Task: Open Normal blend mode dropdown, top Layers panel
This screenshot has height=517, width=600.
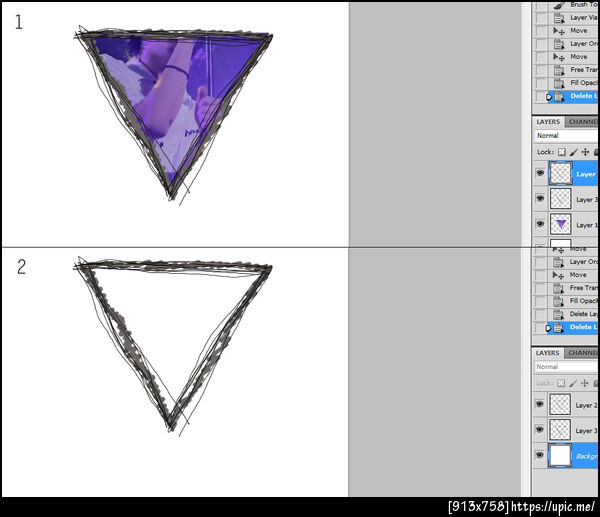Action: tap(566, 136)
